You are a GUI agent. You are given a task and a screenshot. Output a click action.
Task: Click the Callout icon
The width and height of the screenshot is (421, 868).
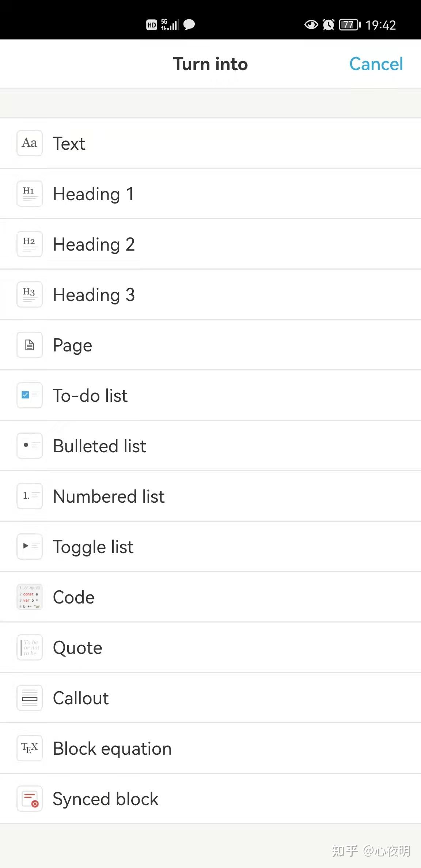pyautogui.click(x=29, y=698)
